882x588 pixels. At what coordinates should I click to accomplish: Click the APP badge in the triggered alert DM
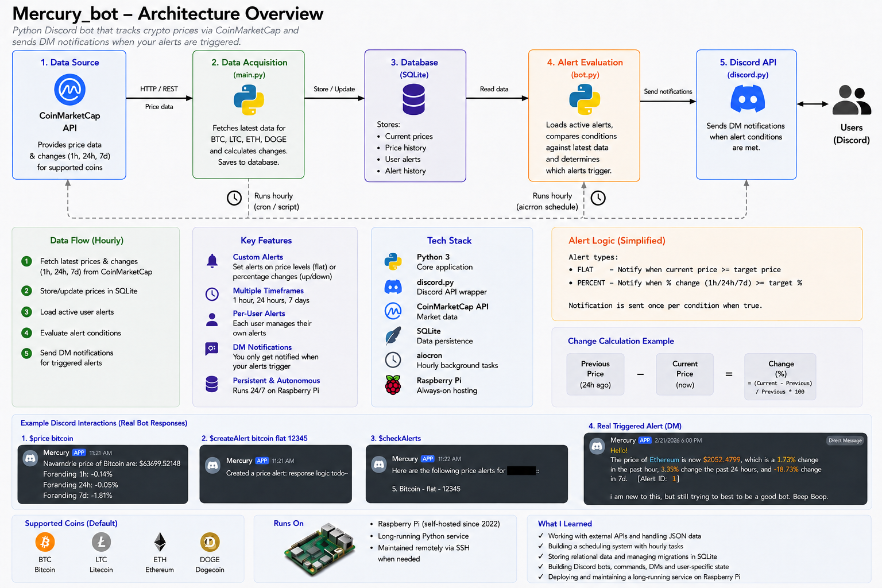coord(645,440)
